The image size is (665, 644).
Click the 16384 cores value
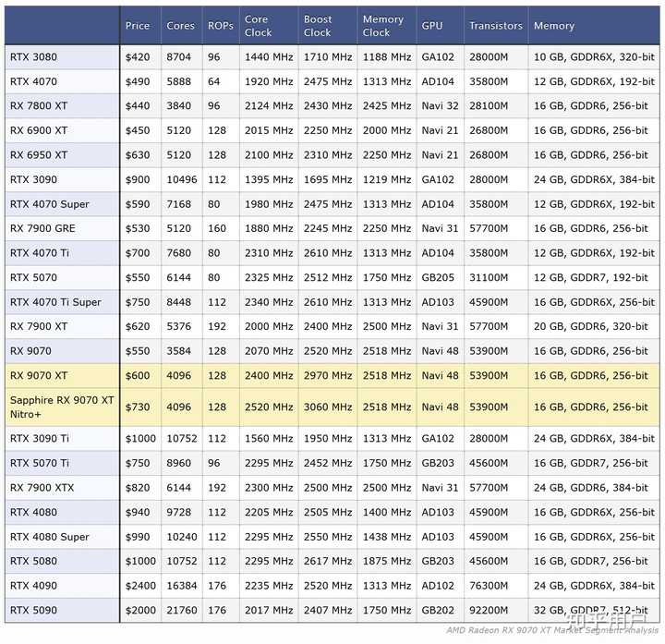[x=182, y=586]
